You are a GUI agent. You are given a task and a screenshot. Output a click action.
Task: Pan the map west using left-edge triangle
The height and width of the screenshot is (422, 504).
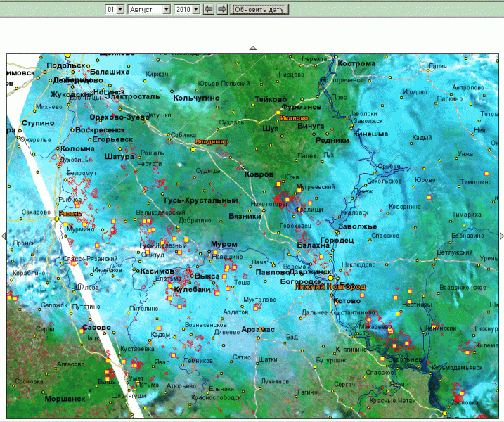3,236
